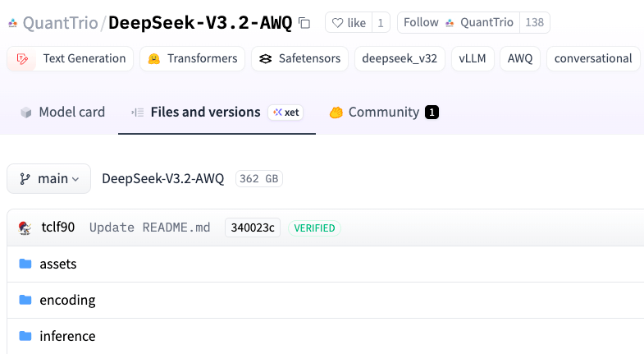The height and width of the screenshot is (354, 644).
Task: Open the DeepSeek-V3.2-AWQ title link
Action: 200,23
